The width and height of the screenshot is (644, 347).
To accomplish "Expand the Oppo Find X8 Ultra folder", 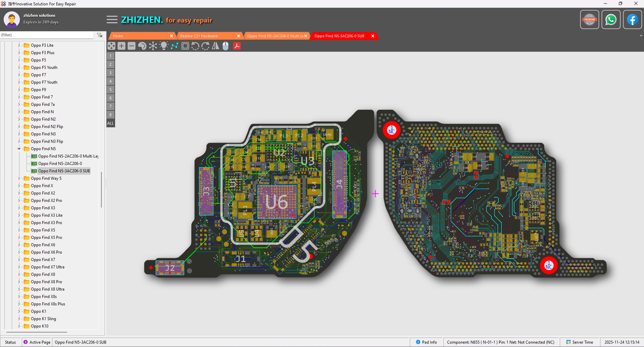I will (x=19, y=289).
